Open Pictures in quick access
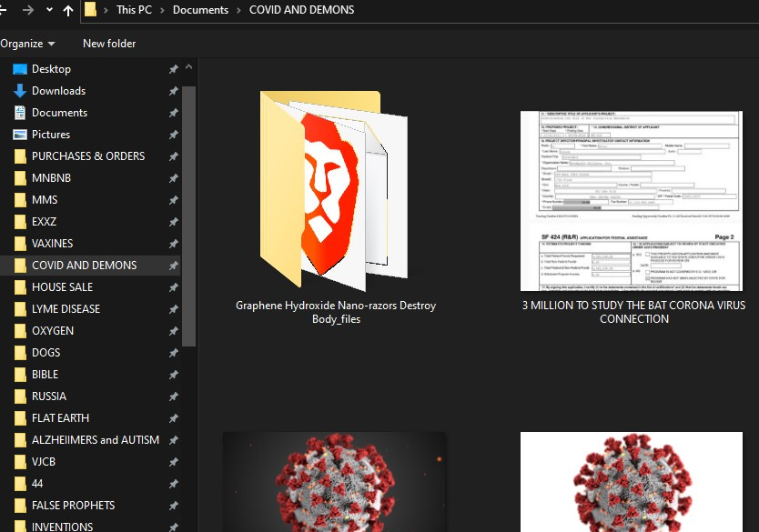This screenshot has width=759, height=532. tap(90, 135)
